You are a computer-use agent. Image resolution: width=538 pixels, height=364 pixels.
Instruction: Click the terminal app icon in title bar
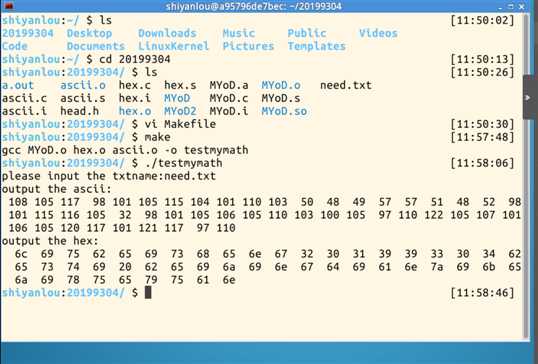pyautogui.click(x=8, y=6)
